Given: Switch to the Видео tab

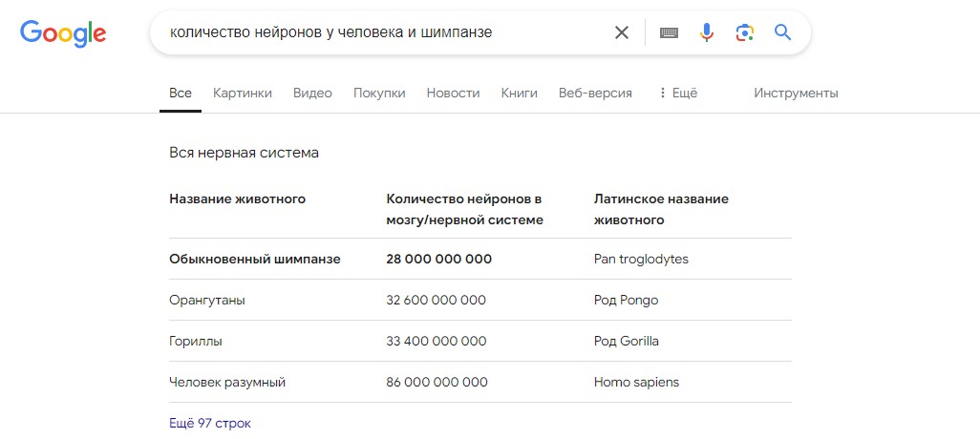Looking at the screenshot, I should click(x=312, y=93).
